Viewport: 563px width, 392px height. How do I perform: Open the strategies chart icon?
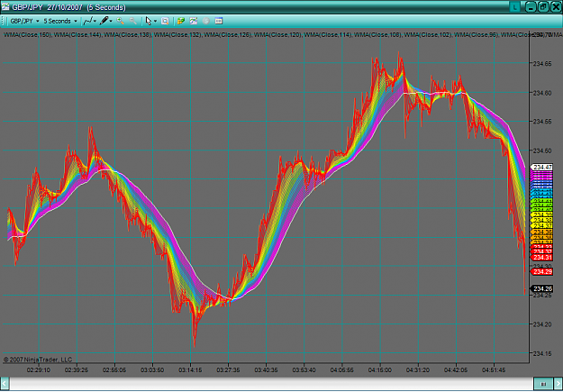(194, 22)
